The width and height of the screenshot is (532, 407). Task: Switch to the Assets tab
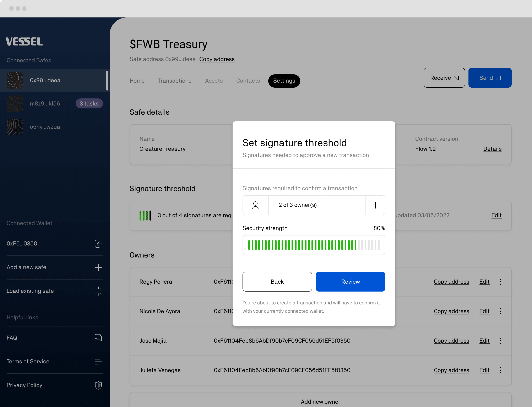[214, 81]
